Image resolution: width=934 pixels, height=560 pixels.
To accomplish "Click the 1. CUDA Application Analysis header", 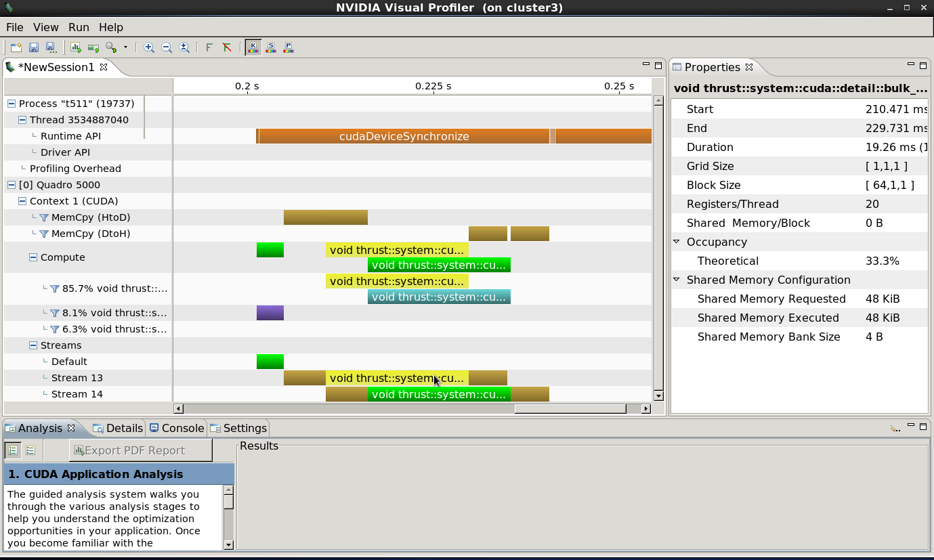I will pos(119,474).
